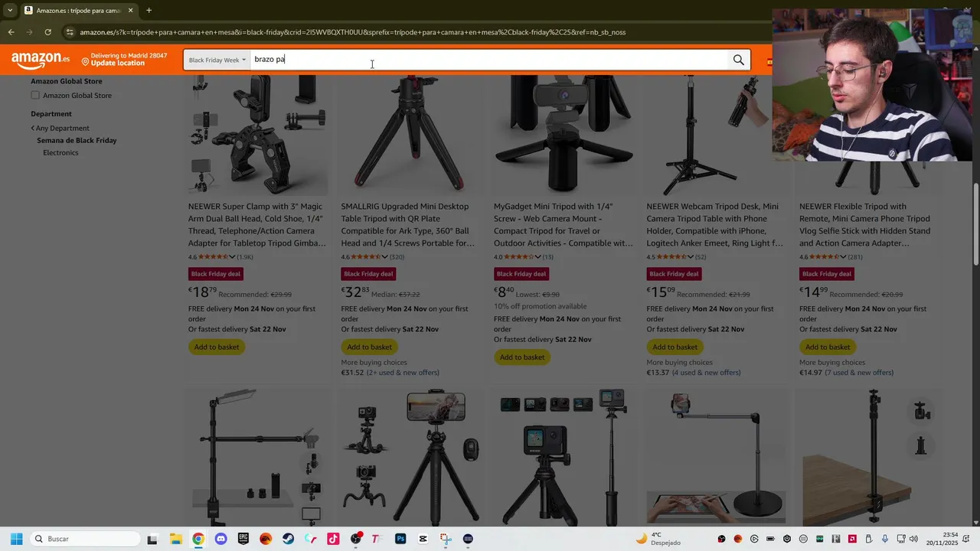Expand rating popover for NEEWER Super Clamp

(232, 257)
